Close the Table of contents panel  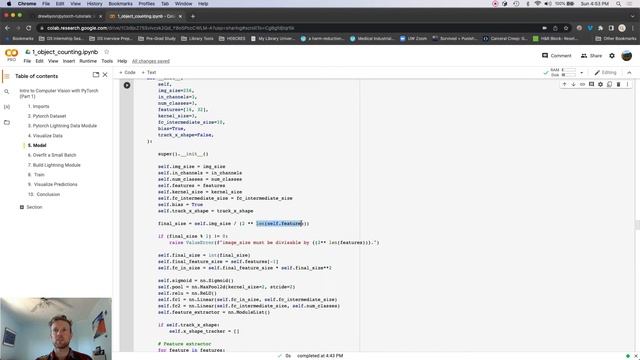point(105,75)
